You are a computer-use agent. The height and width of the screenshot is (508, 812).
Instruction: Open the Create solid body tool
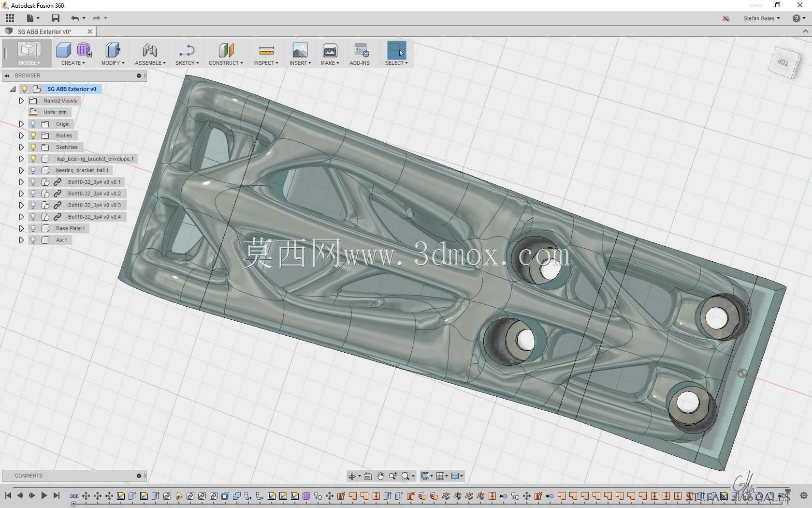tap(63, 50)
